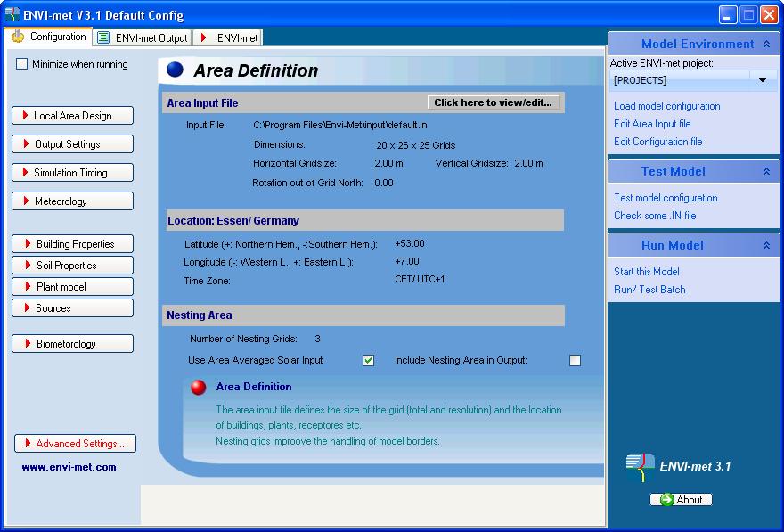Disable Use Area Averaged Solar Input checkbox
The image size is (784, 532).
pos(369,361)
